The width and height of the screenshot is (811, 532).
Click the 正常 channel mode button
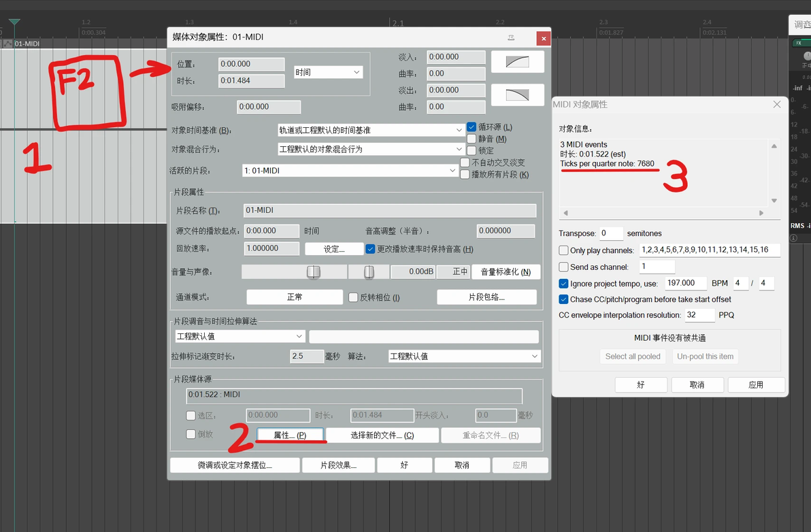(x=295, y=297)
